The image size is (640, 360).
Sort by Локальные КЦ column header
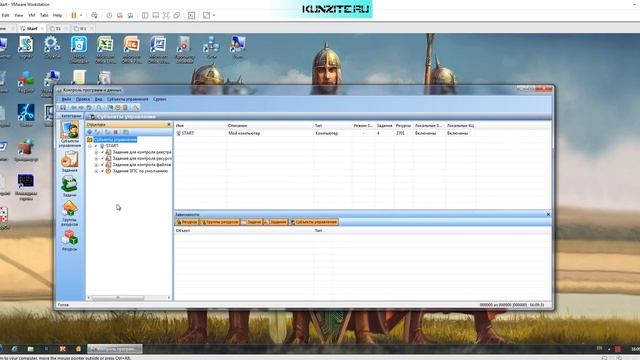tap(460, 126)
